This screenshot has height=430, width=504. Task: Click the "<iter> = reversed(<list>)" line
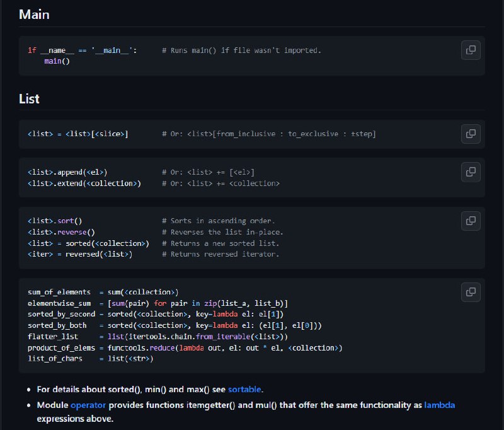[x=80, y=254]
